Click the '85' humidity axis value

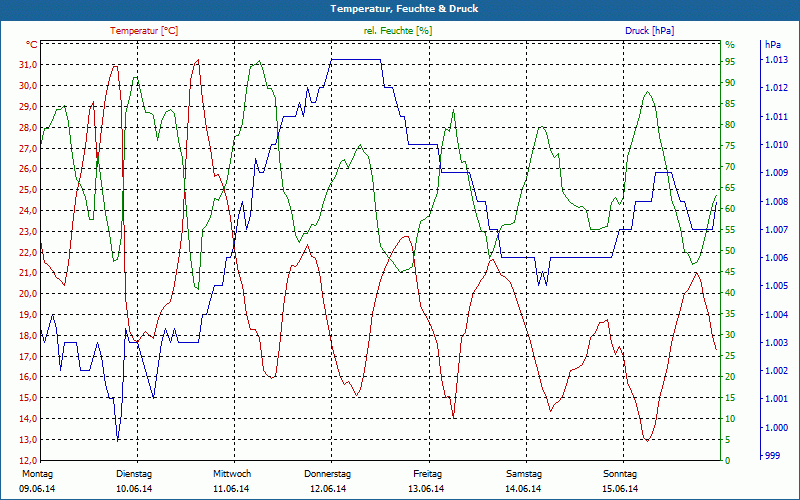[x=730, y=104]
